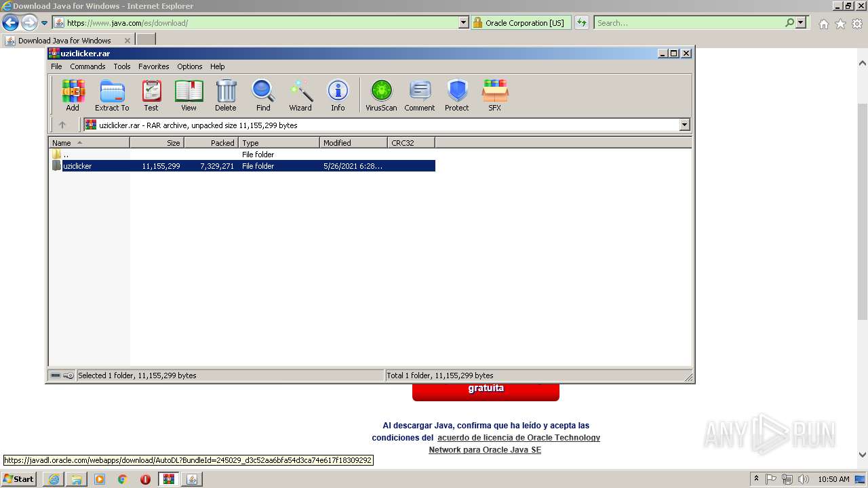This screenshot has width=868, height=488.
Task: Expand the address bar URL dropdown
Action: [463, 23]
